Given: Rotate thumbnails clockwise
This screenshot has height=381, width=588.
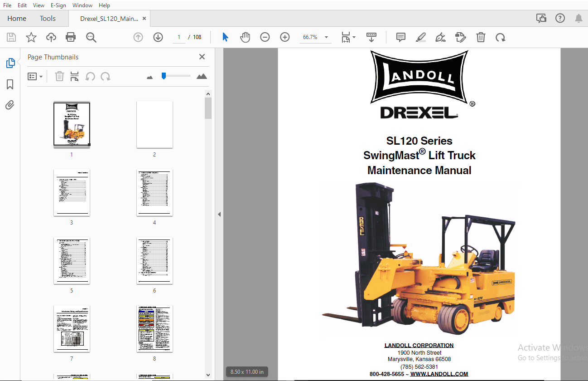Looking at the screenshot, I should coord(106,76).
